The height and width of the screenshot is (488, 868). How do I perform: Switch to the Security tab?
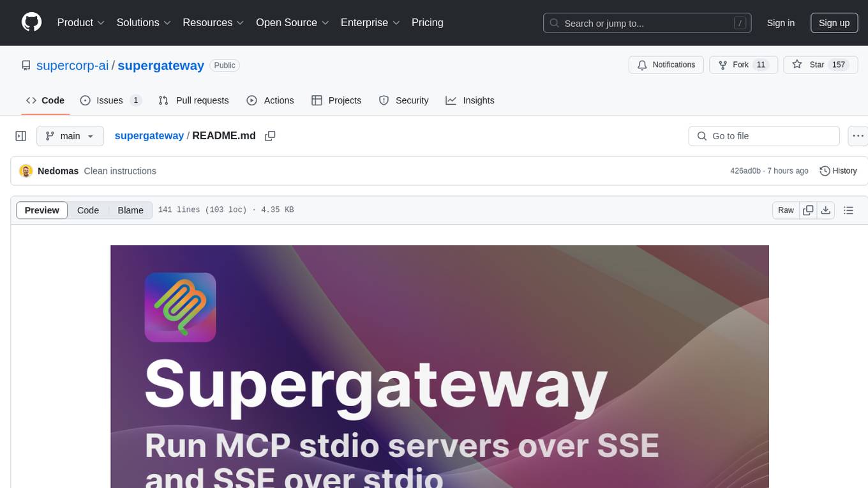403,100
